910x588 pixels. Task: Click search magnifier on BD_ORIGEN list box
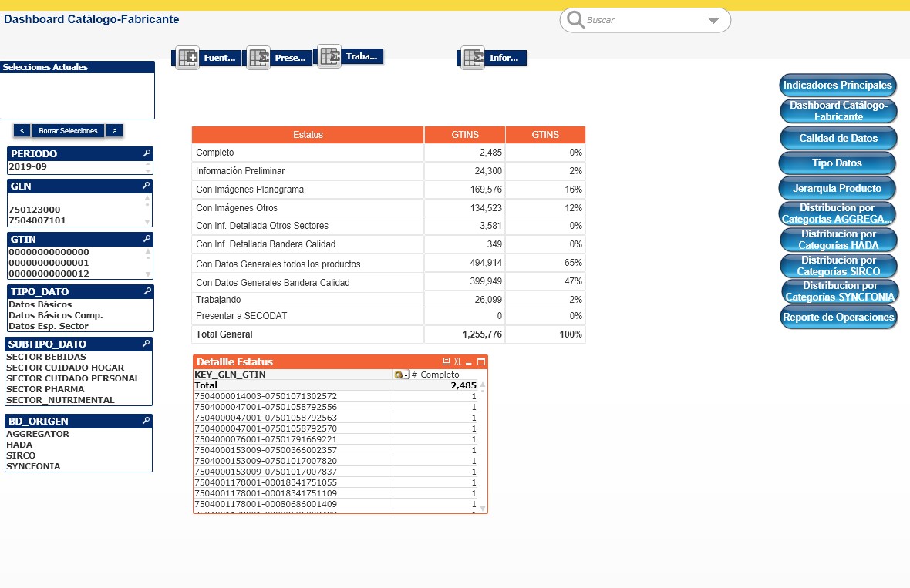[x=146, y=422]
